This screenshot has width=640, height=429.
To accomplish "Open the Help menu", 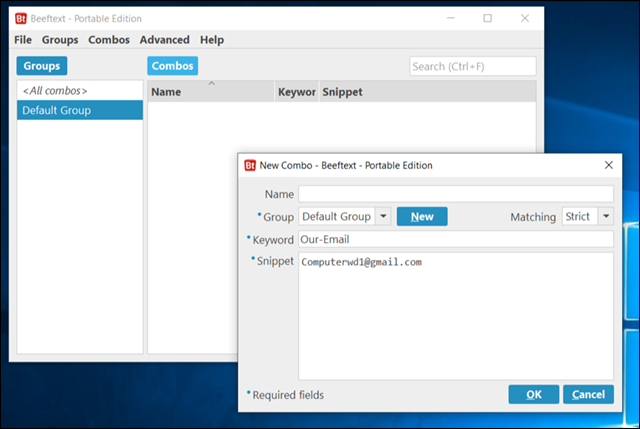I will pyautogui.click(x=212, y=40).
